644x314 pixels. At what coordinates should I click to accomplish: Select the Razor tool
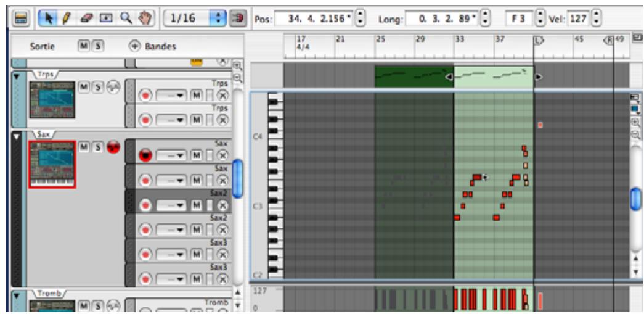[107, 18]
